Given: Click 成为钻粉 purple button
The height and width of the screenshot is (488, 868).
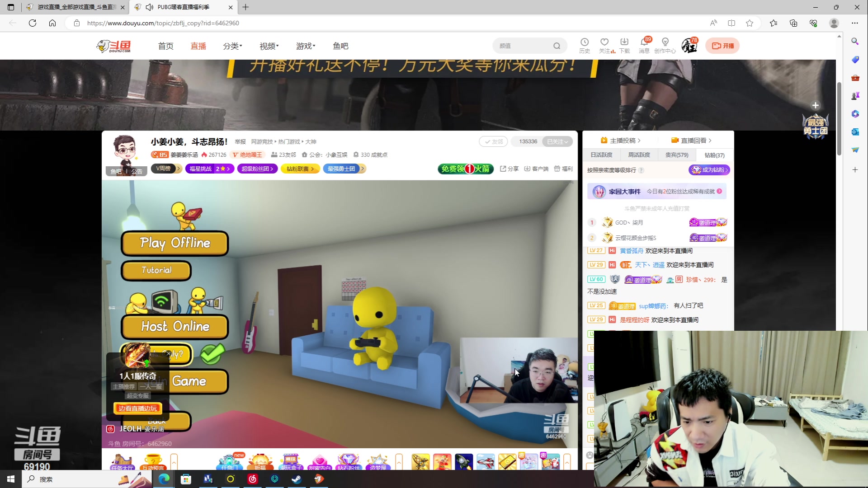Looking at the screenshot, I should pos(709,170).
